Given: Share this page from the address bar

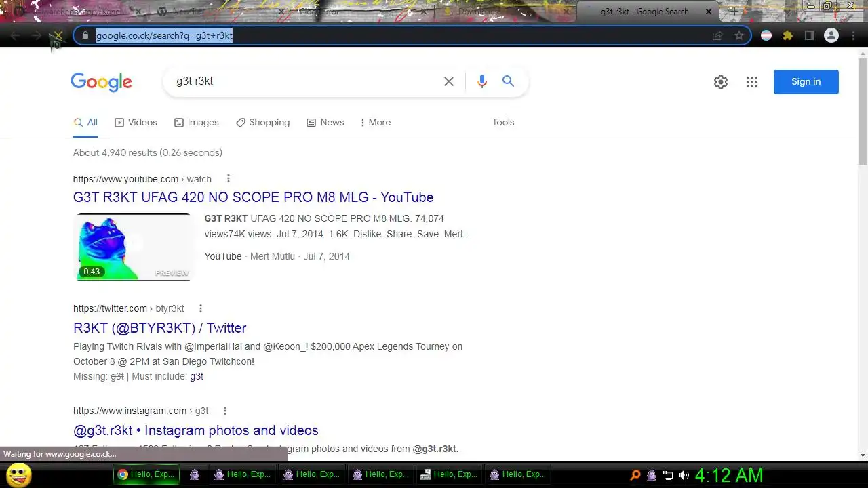Looking at the screenshot, I should coord(717,36).
